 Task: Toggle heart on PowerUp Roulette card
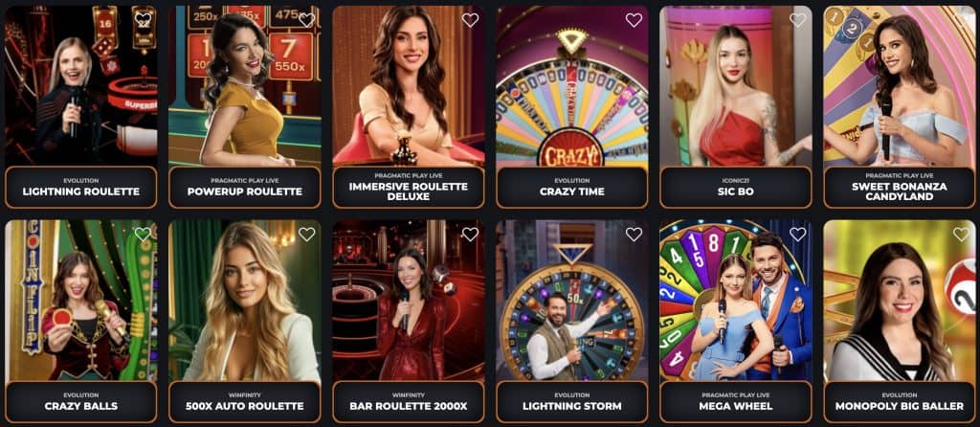pyautogui.click(x=307, y=20)
